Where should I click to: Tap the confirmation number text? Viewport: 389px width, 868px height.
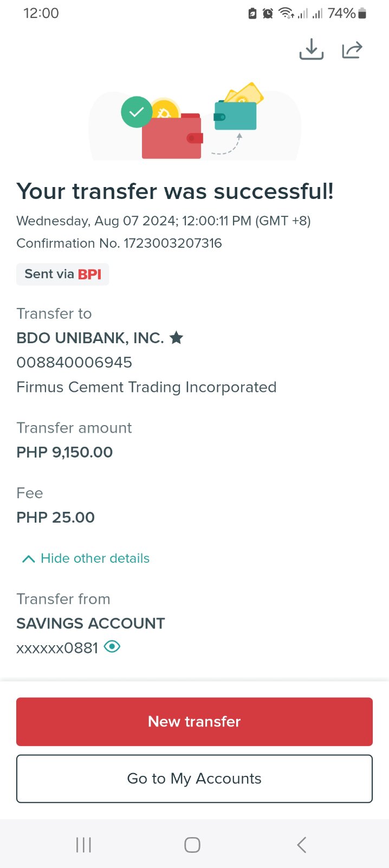(x=119, y=243)
